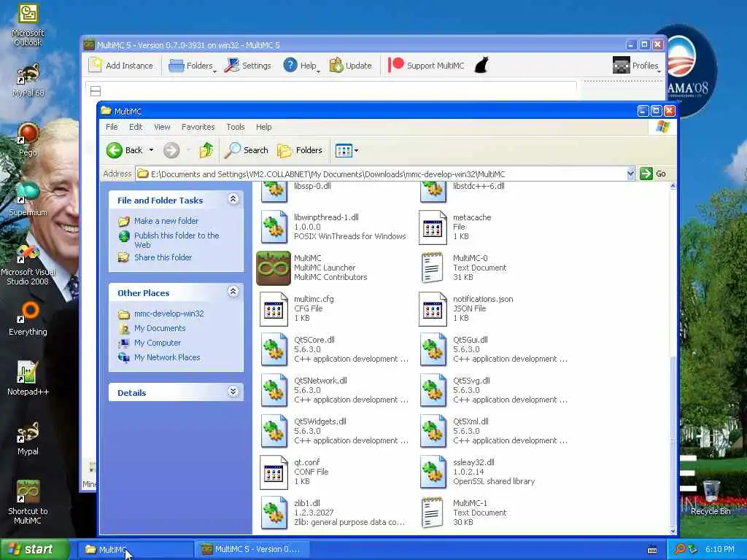Image resolution: width=747 pixels, height=560 pixels.
Task: Open My Network Places link
Action: click(x=167, y=357)
